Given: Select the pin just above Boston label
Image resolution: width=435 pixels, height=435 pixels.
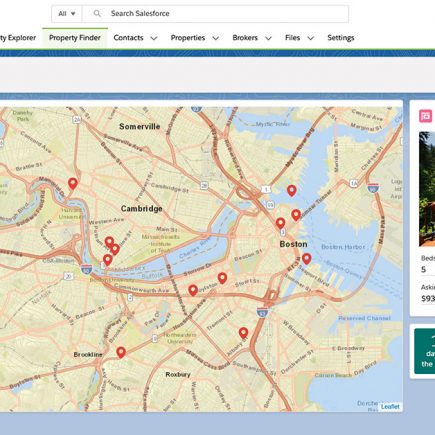Looking at the screenshot, I should tap(281, 223).
